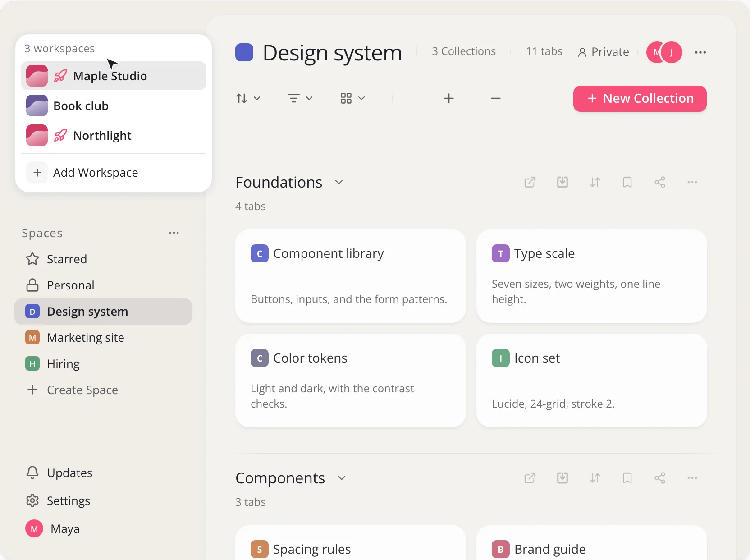750x560 pixels.
Task: Share the Foundations collection
Action: coord(660,182)
